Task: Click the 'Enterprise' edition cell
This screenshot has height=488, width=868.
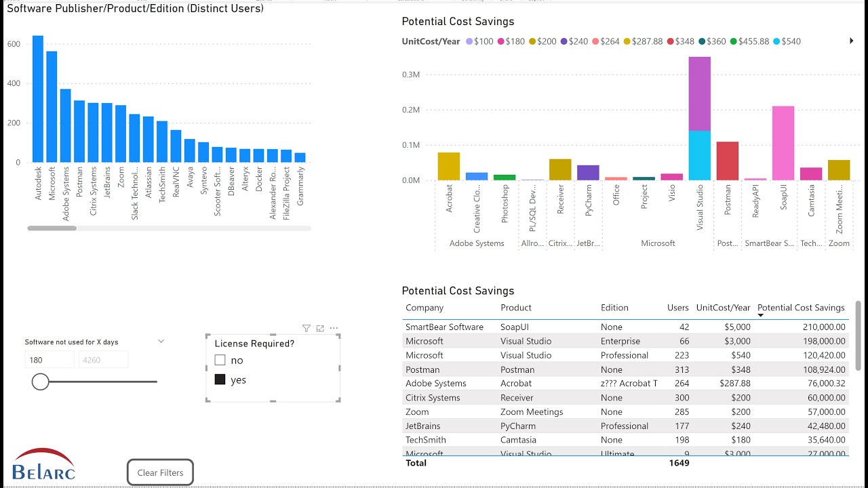Action: click(620, 341)
